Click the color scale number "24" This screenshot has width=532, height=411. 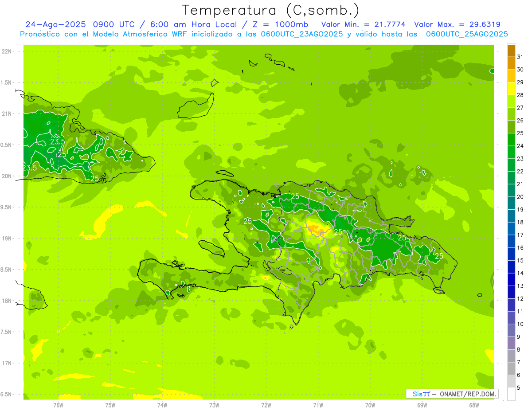[520, 146]
